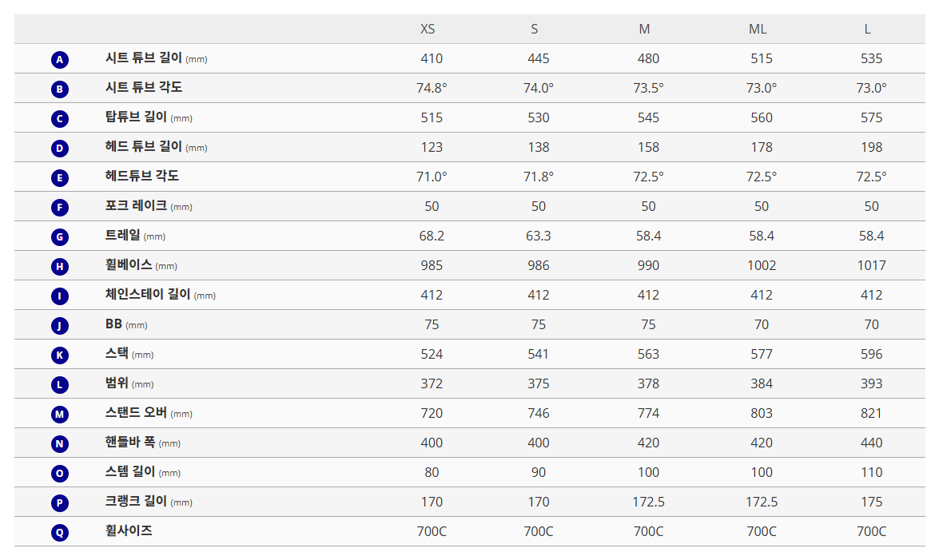Click the 172.5 crank length under M
Screen dimensions: 939x560
point(648,502)
